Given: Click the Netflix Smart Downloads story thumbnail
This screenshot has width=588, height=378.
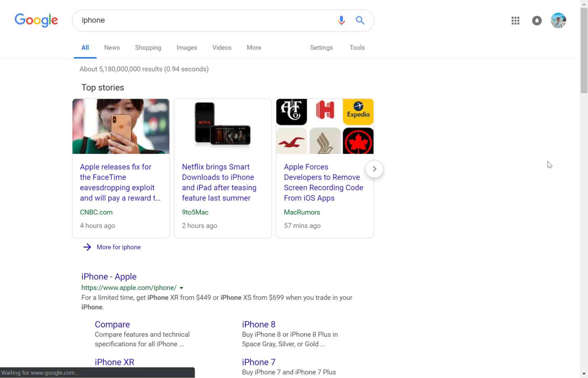Looking at the screenshot, I should [x=223, y=126].
